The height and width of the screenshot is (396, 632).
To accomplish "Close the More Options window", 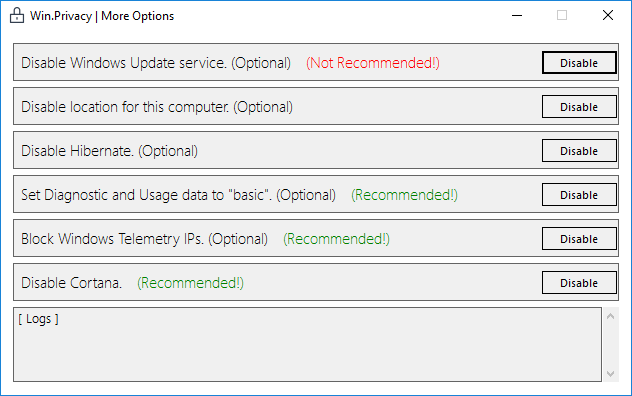I will 608,16.
